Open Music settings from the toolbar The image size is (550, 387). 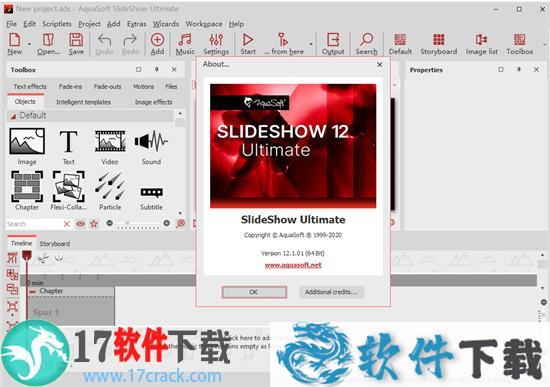(185, 44)
